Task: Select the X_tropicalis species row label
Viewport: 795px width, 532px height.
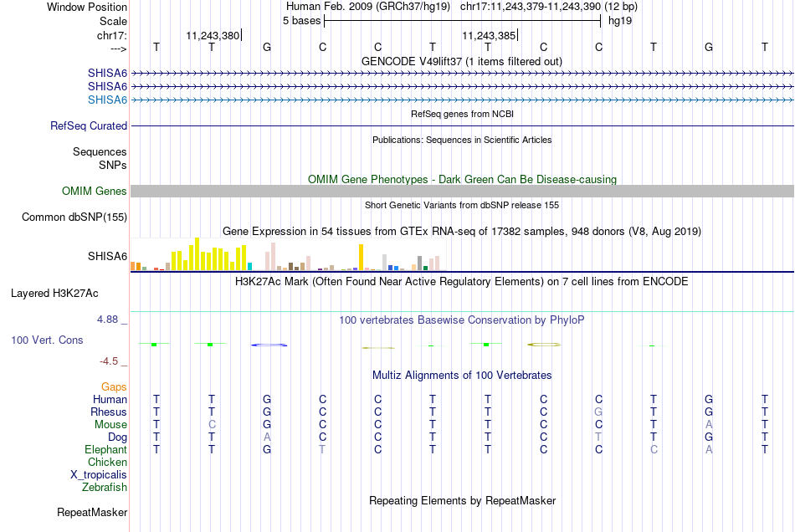Action: pos(99,475)
